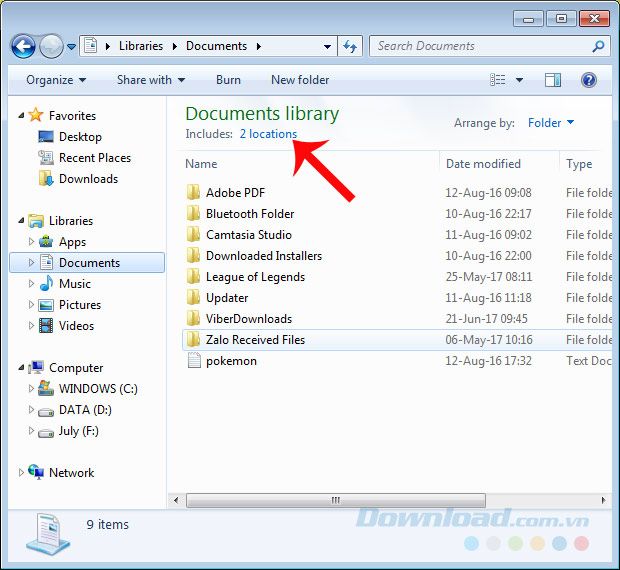620x570 pixels.
Task: Open the Arrange by Folder dropdown
Action: coord(551,123)
